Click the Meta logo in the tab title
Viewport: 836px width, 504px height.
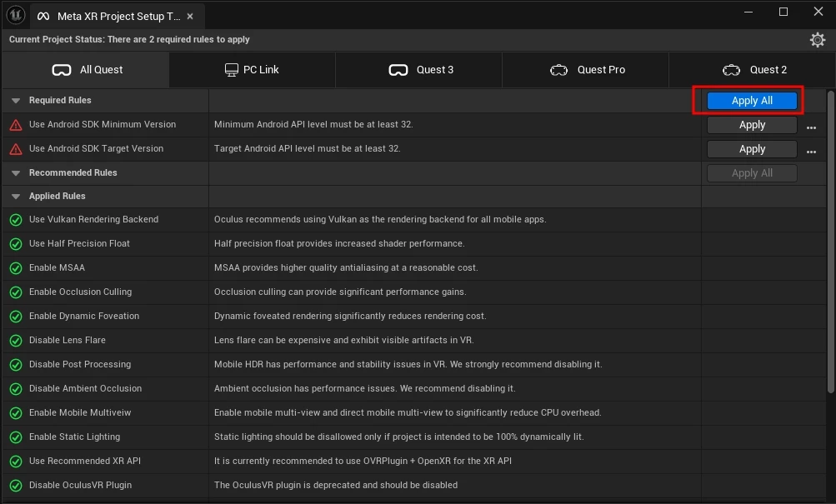[x=43, y=17]
